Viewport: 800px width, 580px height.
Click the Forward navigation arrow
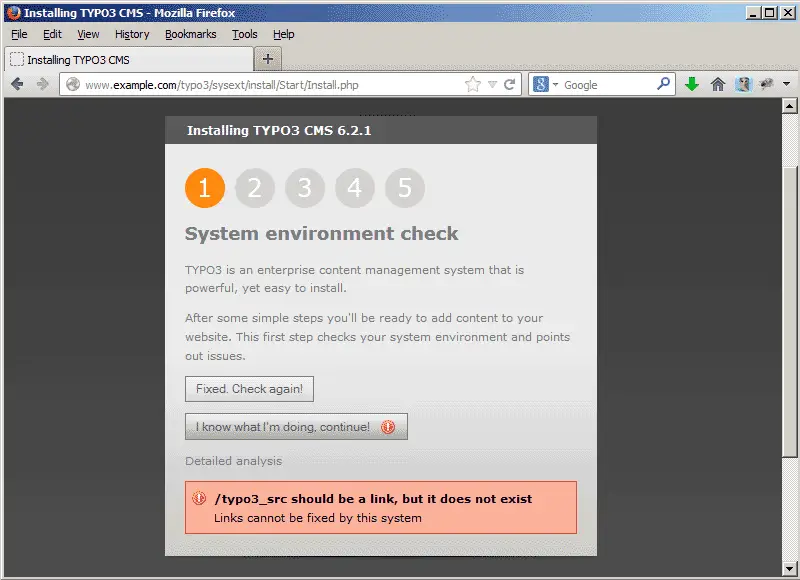coord(43,84)
